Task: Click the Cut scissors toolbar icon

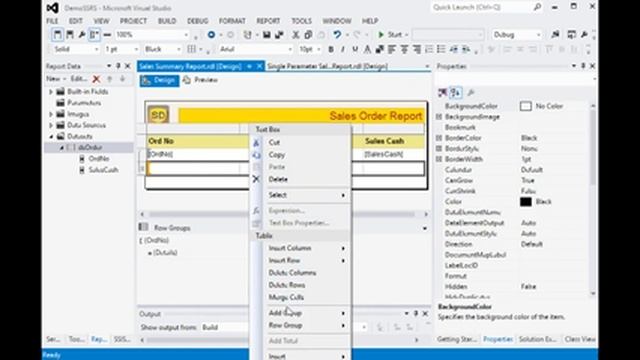Action: (x=296, y=35)
